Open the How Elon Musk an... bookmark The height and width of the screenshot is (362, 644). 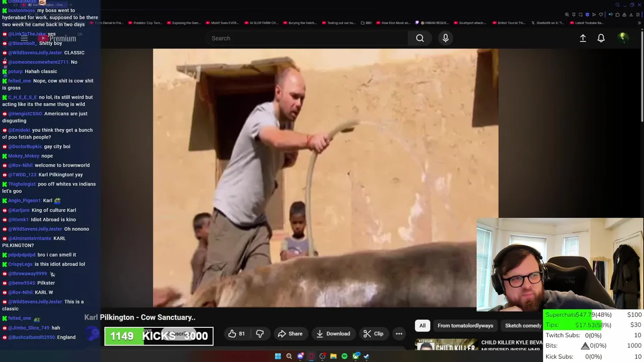(x=393, y=23)
